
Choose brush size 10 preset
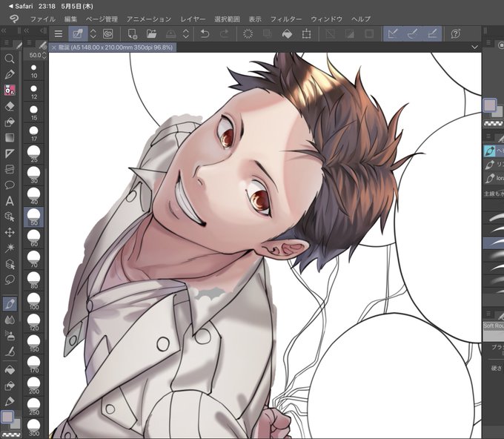(34, 71)
